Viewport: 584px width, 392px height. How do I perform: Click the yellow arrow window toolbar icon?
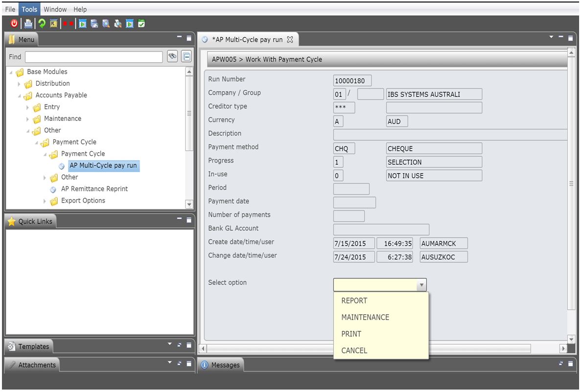coord(54,24)
